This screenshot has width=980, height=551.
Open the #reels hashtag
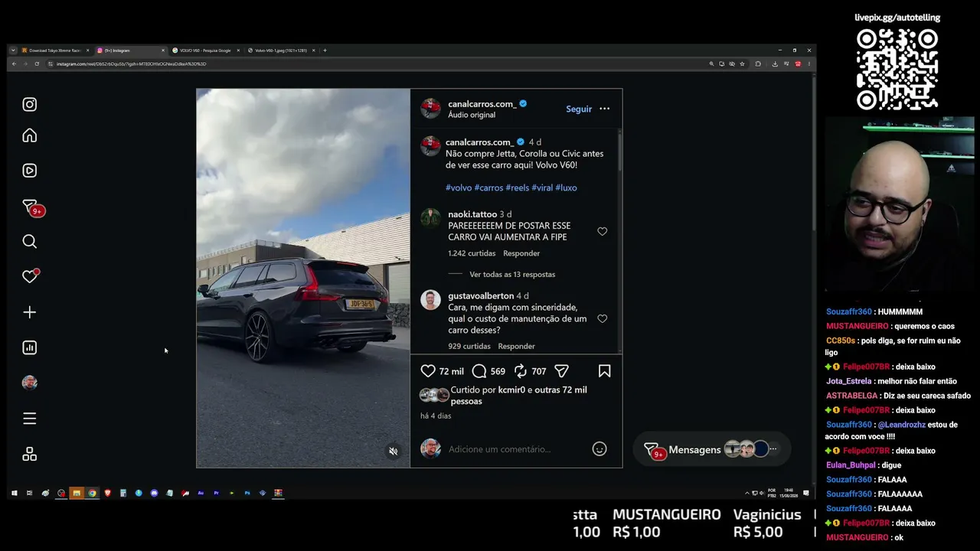click(518, 187)
